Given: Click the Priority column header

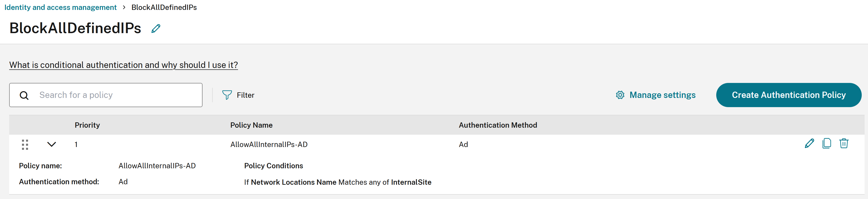Looking at the screenshot, I should (x=87, y=125).
